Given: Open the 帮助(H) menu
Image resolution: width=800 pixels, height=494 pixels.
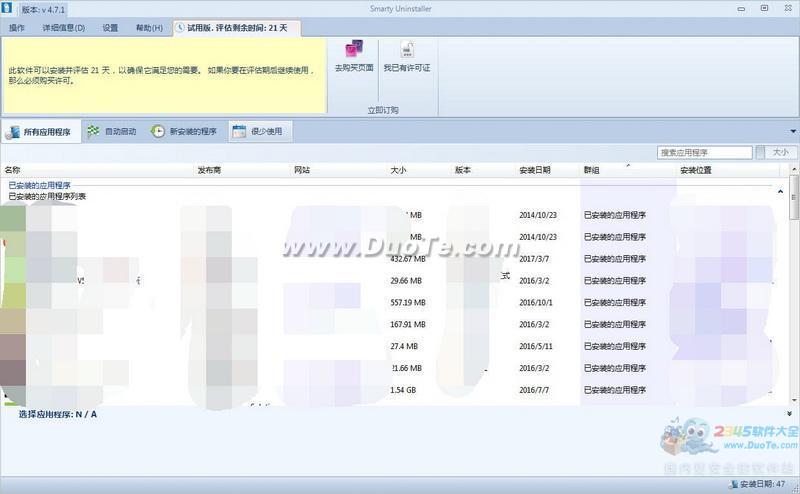Looking at the screenshot, I should point(149,28).
